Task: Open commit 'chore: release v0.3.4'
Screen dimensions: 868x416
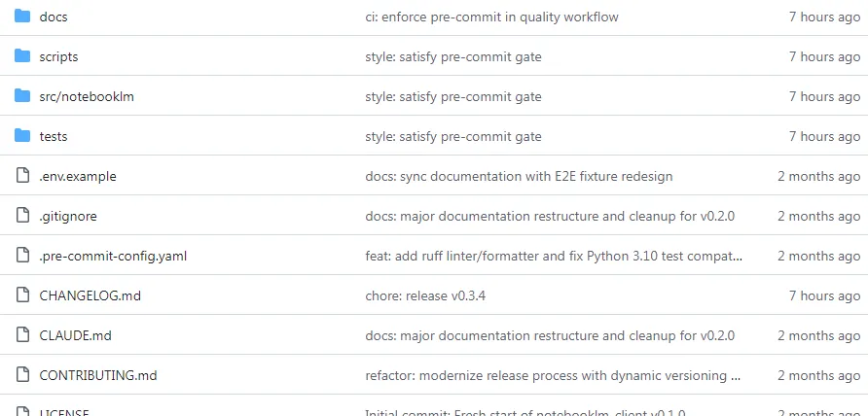Action: pos(425,295)
